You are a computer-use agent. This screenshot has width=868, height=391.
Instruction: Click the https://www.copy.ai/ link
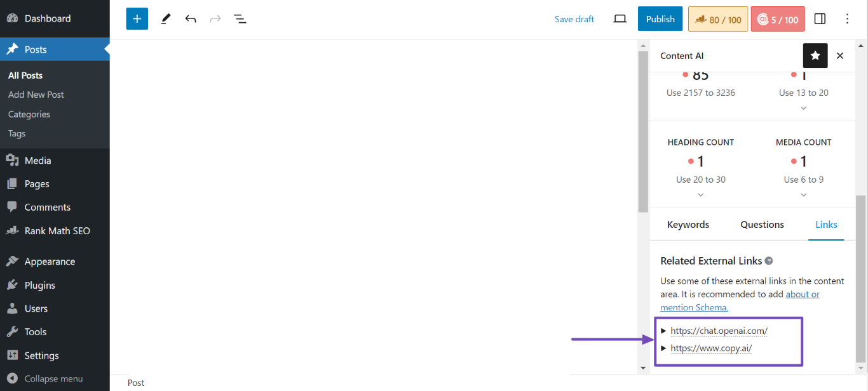click(x=711, y=348)
